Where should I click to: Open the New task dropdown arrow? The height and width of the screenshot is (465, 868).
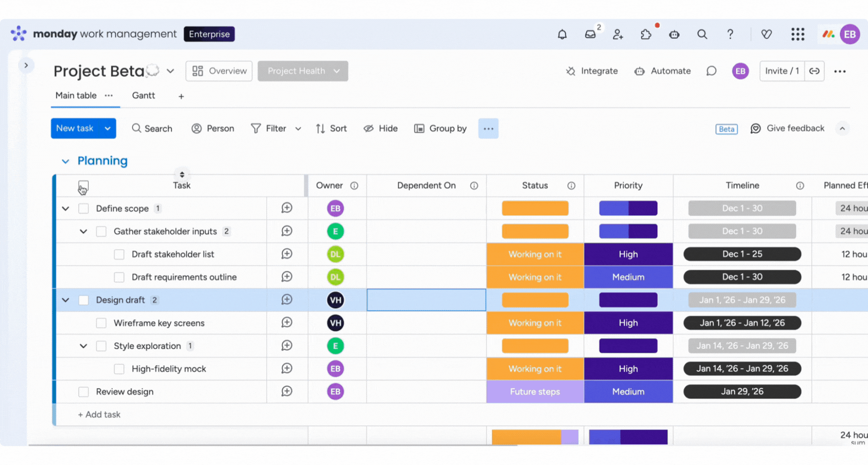click(107, 128)
